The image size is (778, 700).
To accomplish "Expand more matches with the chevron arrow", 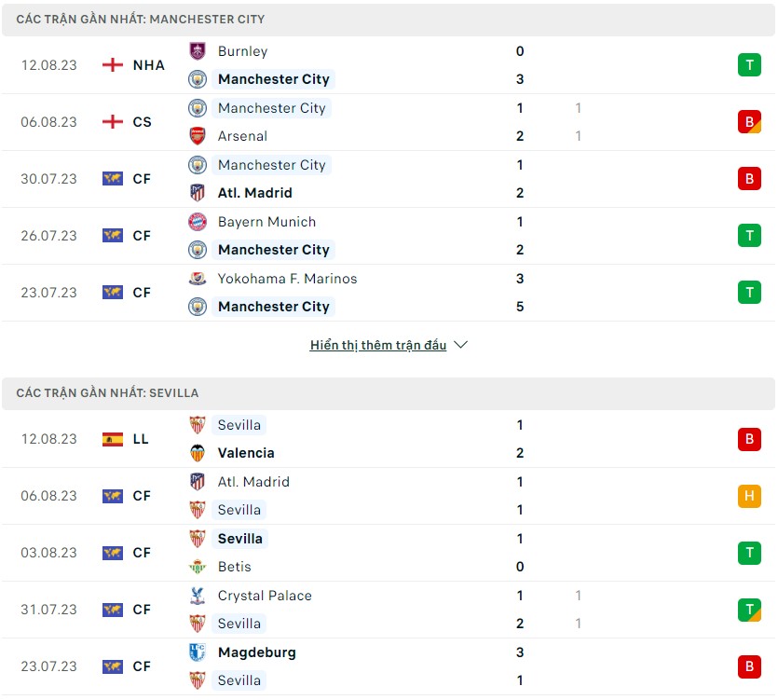I will pos(461,345).
